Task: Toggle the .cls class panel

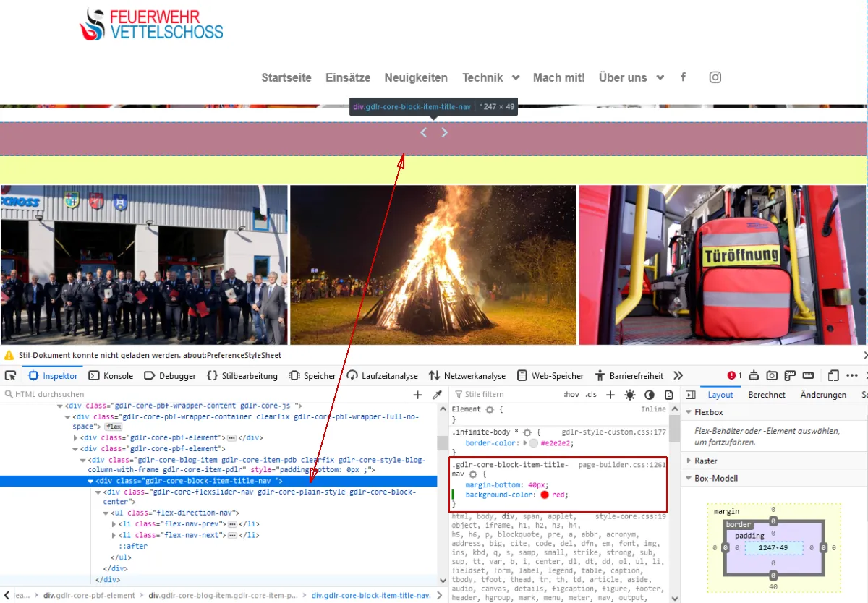Action: (x=592, y=395)
